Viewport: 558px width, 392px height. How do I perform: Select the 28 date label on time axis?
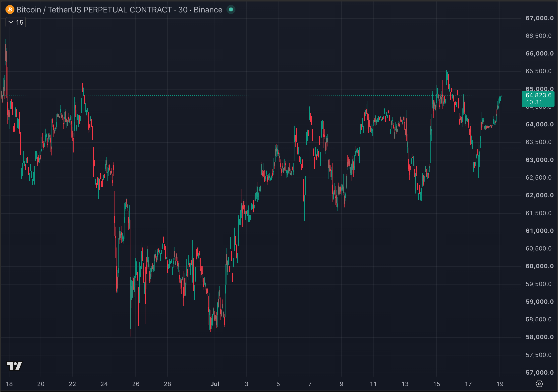(167, 384)
